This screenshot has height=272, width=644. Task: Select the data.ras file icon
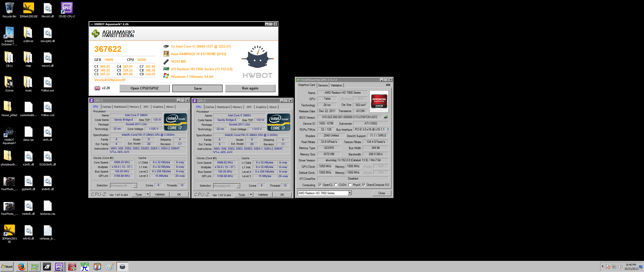click(28, 133)
